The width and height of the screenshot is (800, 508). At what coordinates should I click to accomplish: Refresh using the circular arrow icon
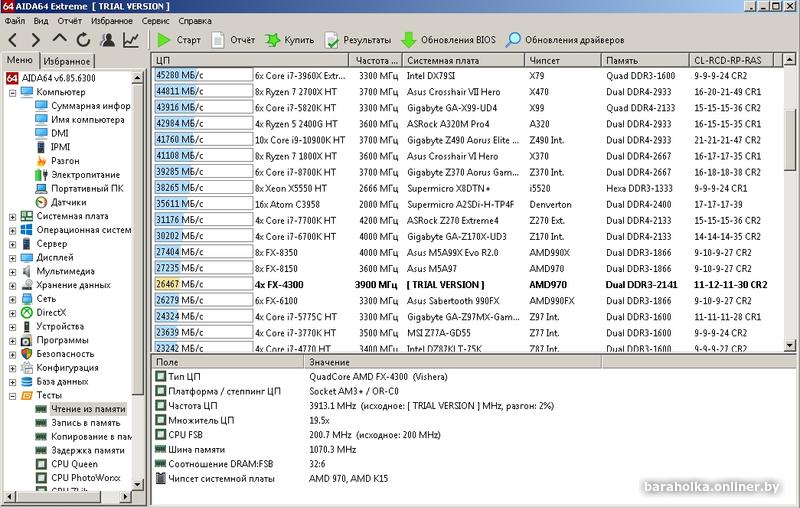[x=83, y=40]
